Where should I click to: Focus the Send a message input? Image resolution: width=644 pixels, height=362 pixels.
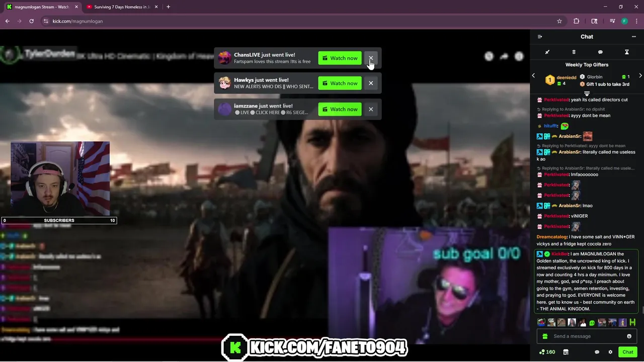coord(587,336)
